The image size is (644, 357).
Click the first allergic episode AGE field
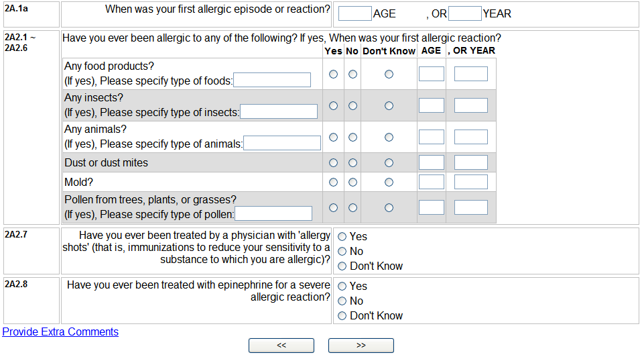[355, 13]
